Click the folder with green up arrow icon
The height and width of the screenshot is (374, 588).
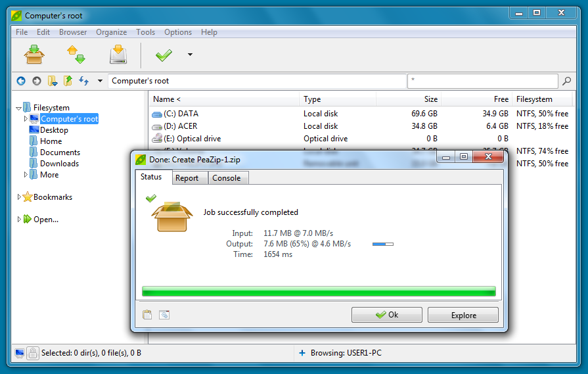(68, 81)
